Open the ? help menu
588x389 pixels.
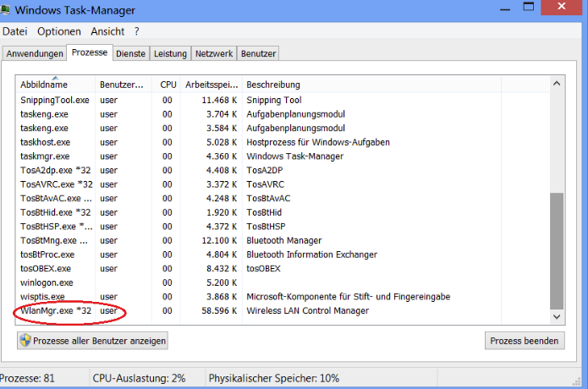(x=136, y=31)
